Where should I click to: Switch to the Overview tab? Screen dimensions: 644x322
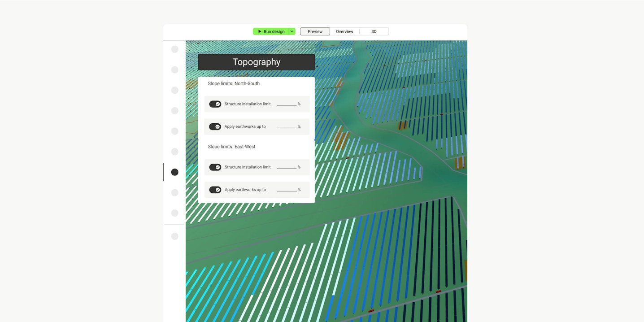click(x=344, y=31)
